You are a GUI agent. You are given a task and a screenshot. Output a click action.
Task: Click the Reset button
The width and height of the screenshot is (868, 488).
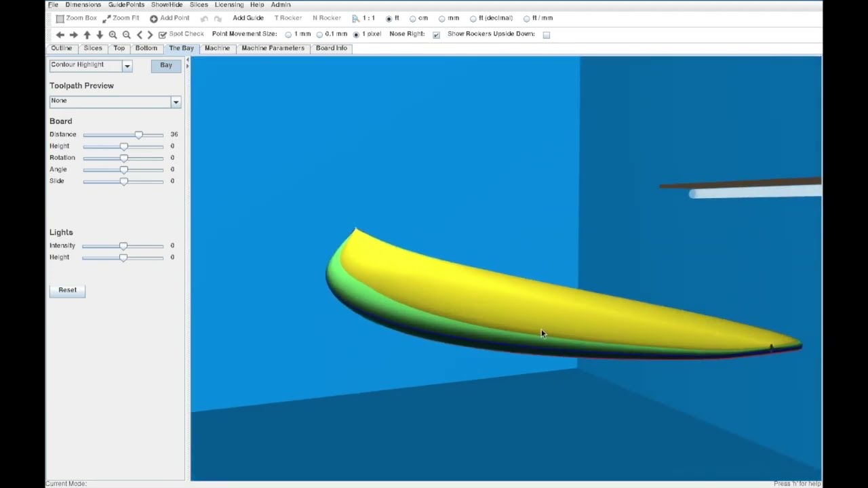point(67,290)
